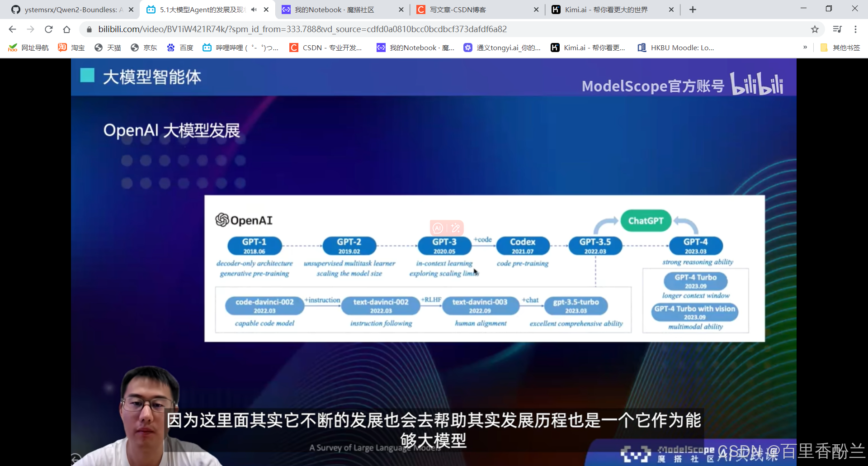Click the OpenAI logo in slide
The image size is (868, 466).
(244, 220)
